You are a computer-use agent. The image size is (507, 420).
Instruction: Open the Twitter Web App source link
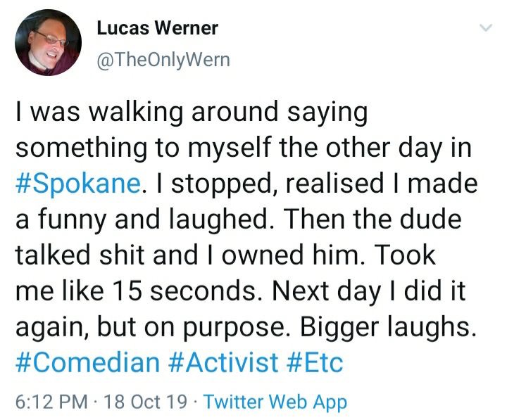click(275, 402)
